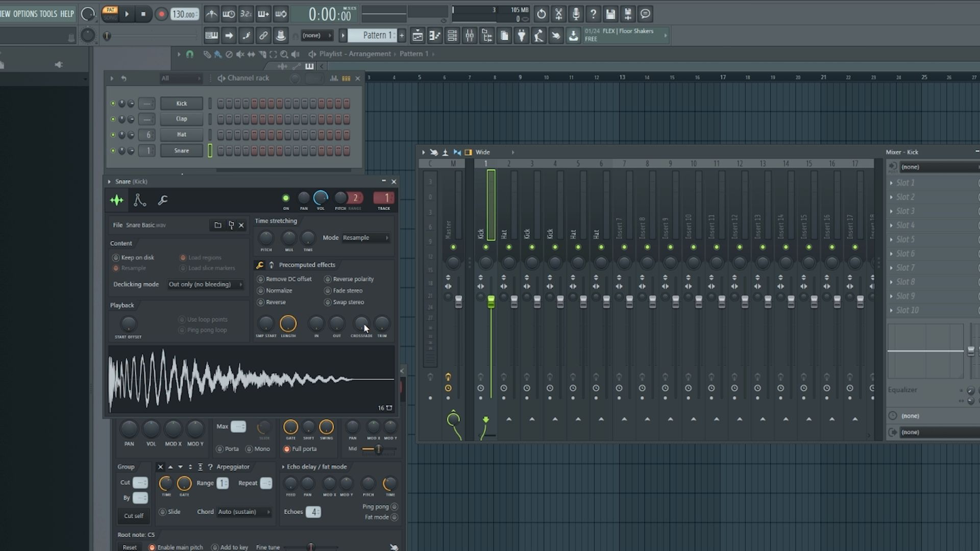Open mixer Slot 5 effect slot
The image size is (980, 551).
click(933, 239)
